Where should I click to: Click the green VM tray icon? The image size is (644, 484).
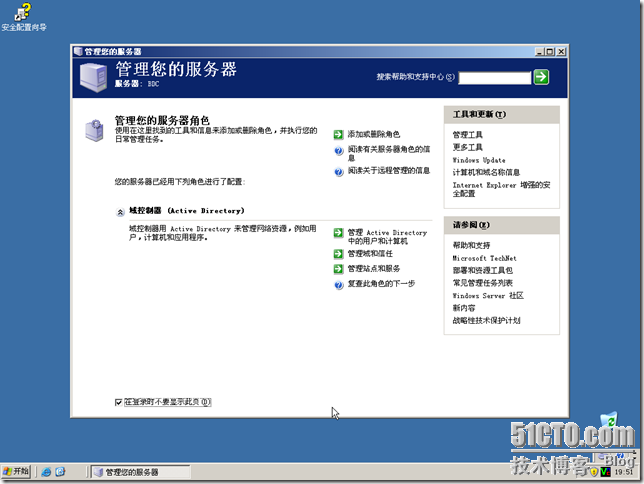[605, 472]
